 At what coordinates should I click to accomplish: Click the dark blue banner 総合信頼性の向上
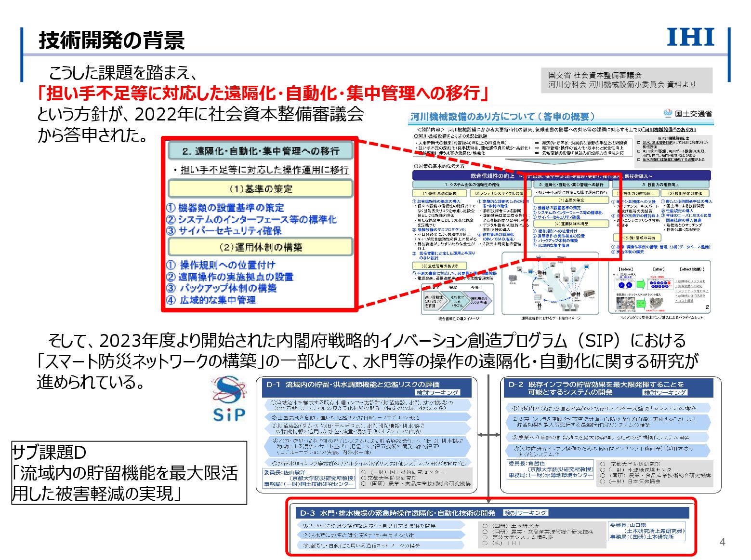click(561, 176)
